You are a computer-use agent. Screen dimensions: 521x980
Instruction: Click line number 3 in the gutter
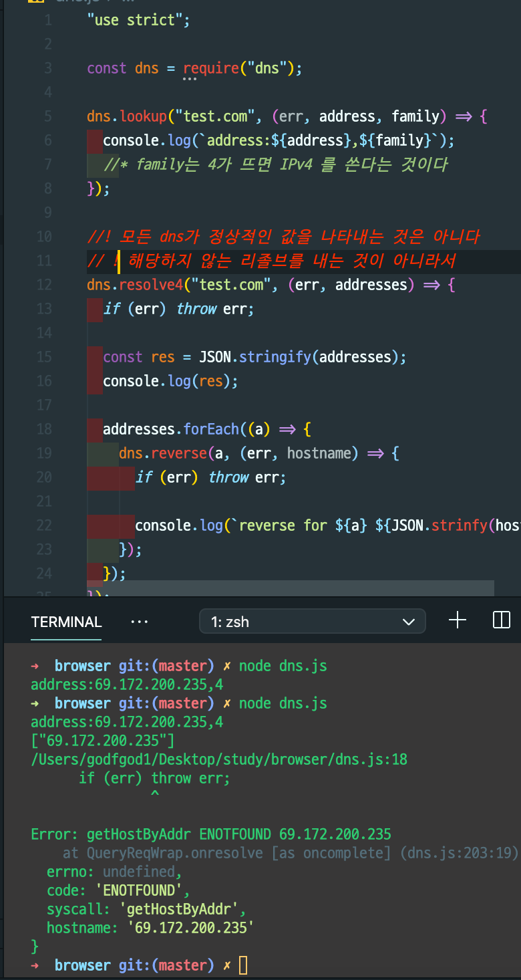tap(47, 68)
